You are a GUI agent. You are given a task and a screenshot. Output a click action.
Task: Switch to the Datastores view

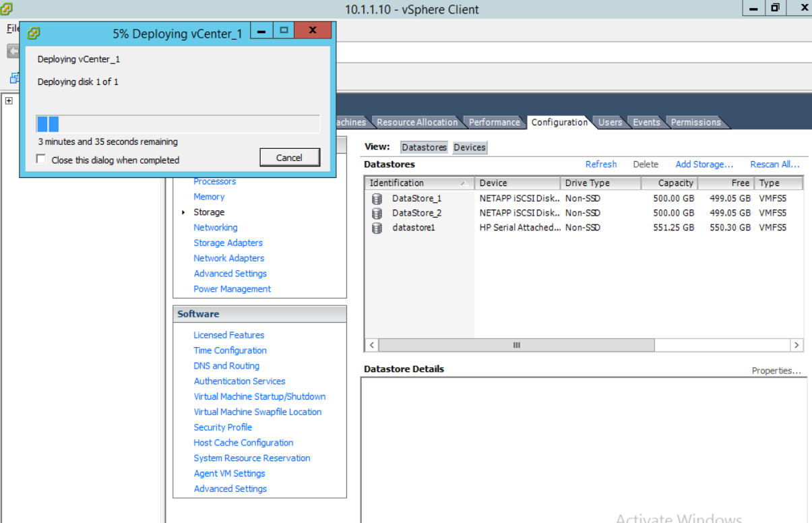(424, 147)
